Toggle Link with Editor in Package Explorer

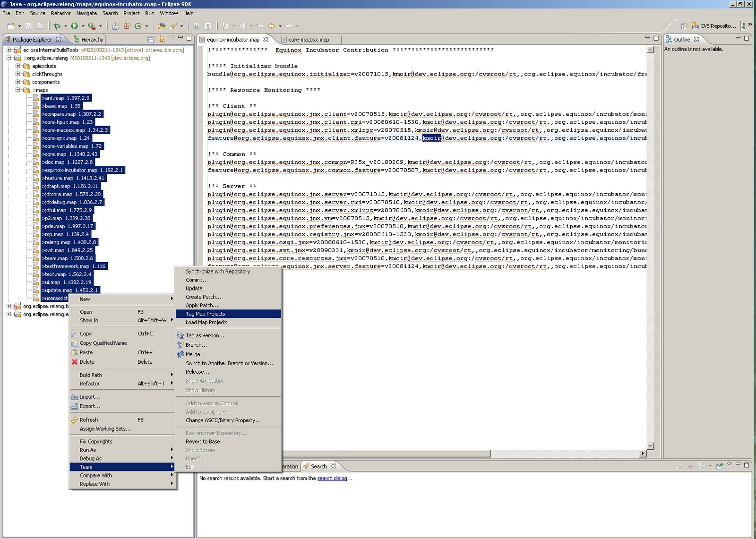[162, 39]
